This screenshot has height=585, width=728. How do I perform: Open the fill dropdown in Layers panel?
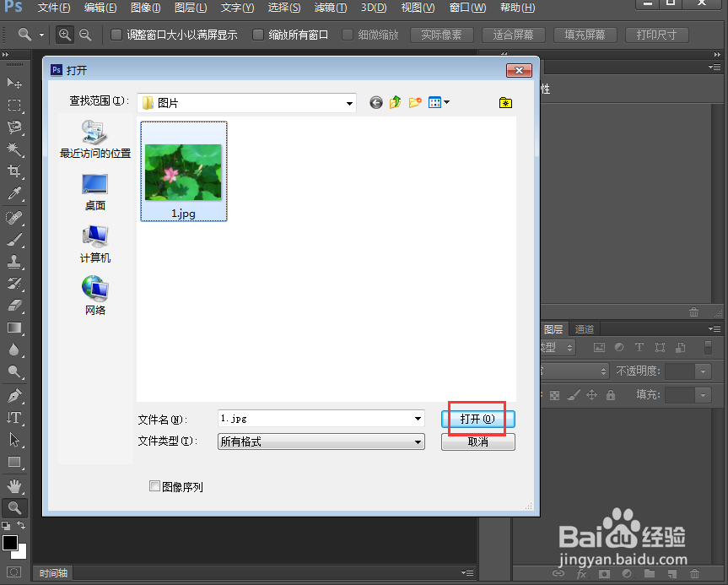[x=703, y=395]
